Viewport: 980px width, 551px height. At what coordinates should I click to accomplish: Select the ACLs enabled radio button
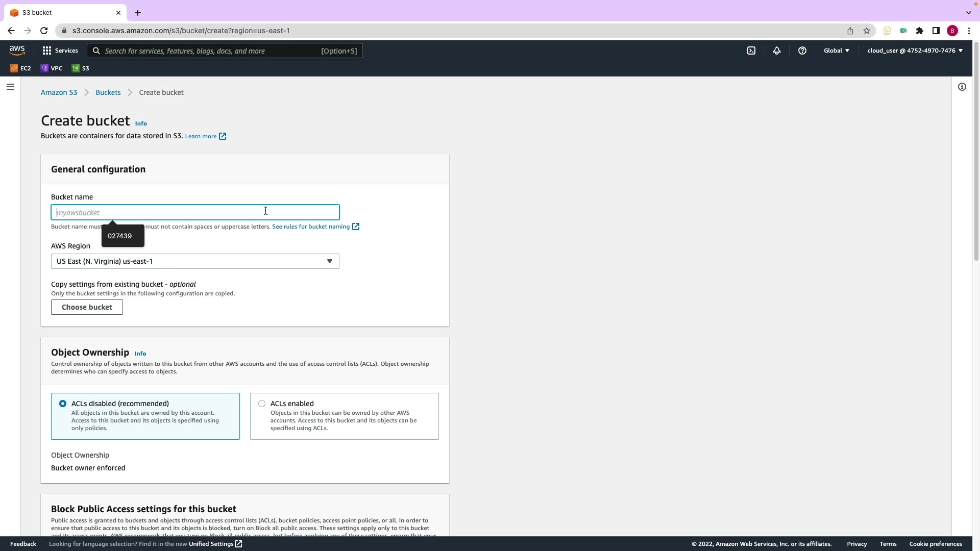point(262,404)
